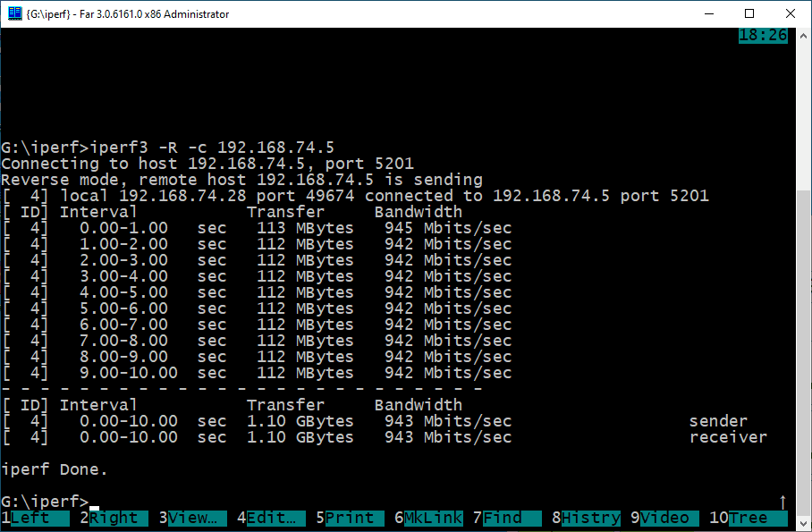Click the 5 Print key bar button

click(x=350, y=518)
